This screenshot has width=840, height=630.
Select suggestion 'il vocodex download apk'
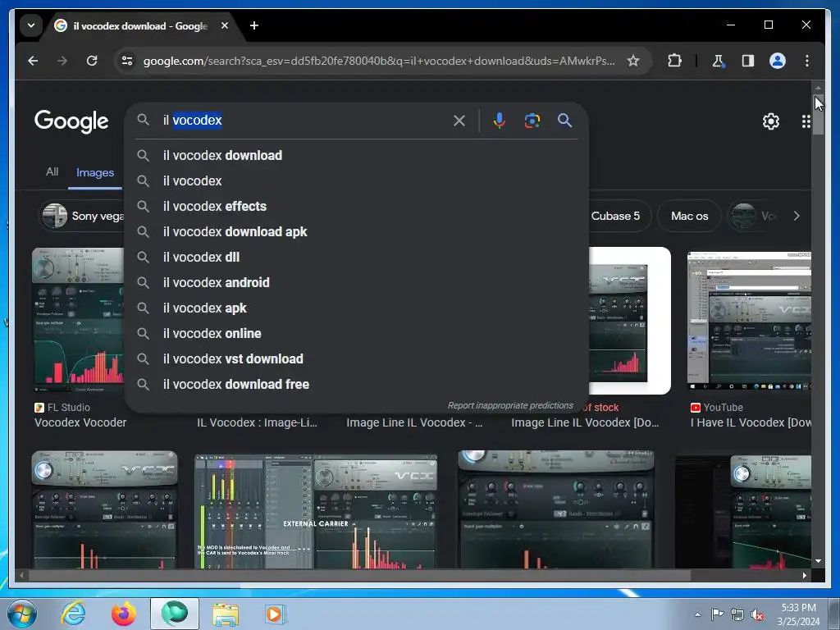[x=357, y=231]
